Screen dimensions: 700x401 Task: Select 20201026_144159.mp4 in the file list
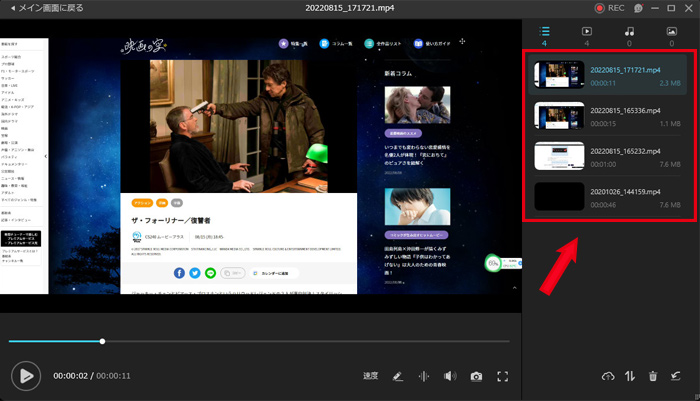click(x=608, y=196)
